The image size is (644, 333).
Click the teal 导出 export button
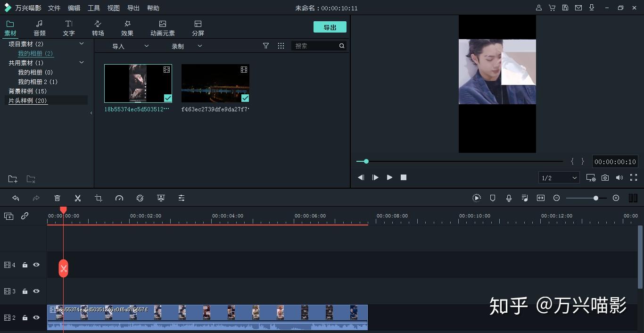point(330,27)
